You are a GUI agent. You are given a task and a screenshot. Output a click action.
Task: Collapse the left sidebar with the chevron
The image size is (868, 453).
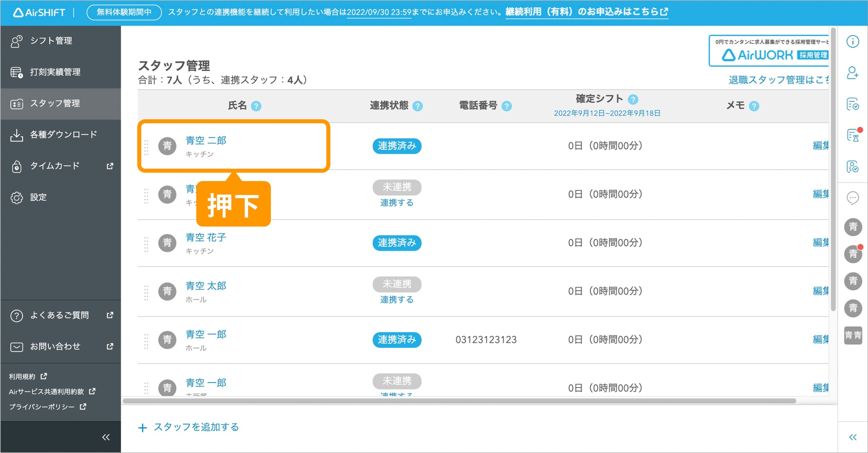click(106, 437)
